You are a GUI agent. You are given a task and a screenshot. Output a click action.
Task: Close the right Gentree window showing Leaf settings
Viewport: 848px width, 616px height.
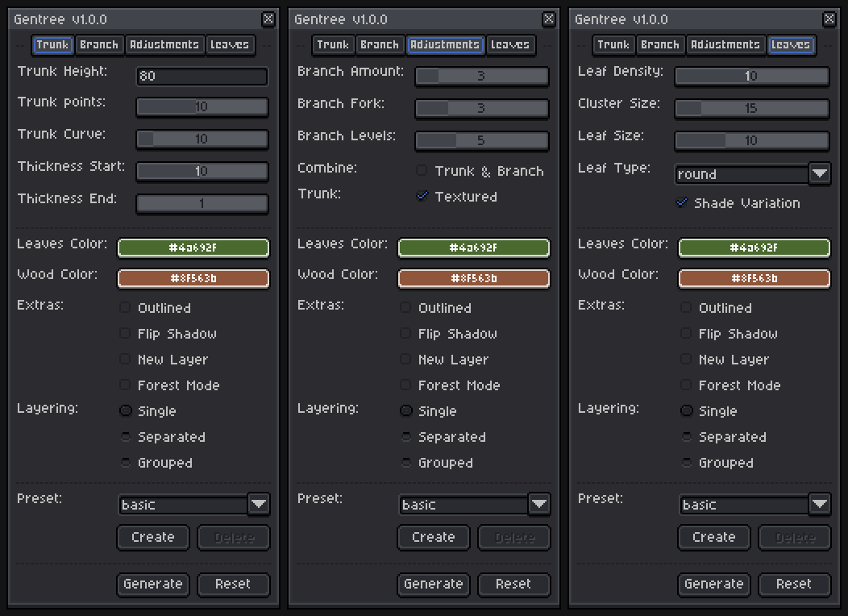point(829,19)
